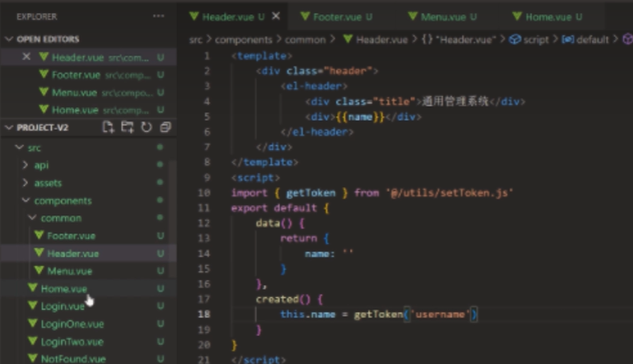Open Login.vue in the file tree
The height and width of the screenshot is (364, 633).
(x=88, y=306)
